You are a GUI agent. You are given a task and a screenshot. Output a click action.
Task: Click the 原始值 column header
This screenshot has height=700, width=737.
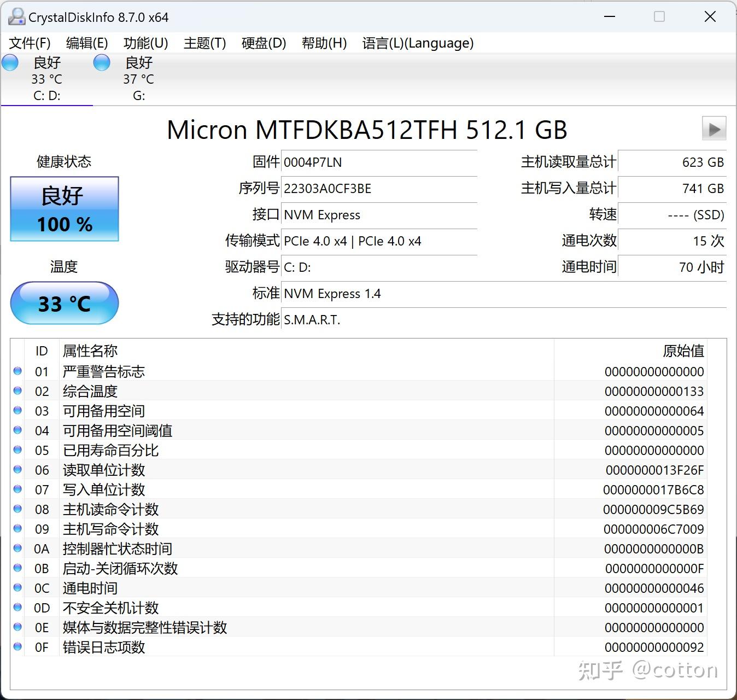(630, 351)
